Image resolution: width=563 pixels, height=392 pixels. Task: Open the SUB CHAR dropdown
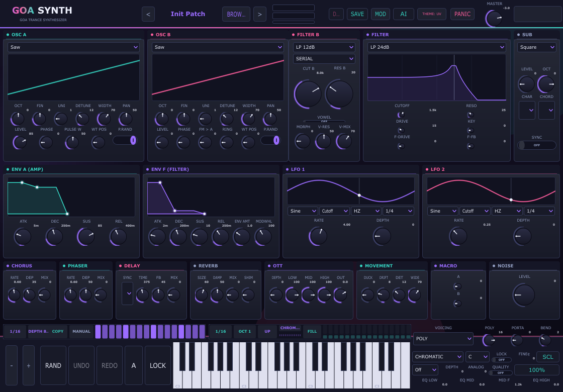[x=527, y=110]
